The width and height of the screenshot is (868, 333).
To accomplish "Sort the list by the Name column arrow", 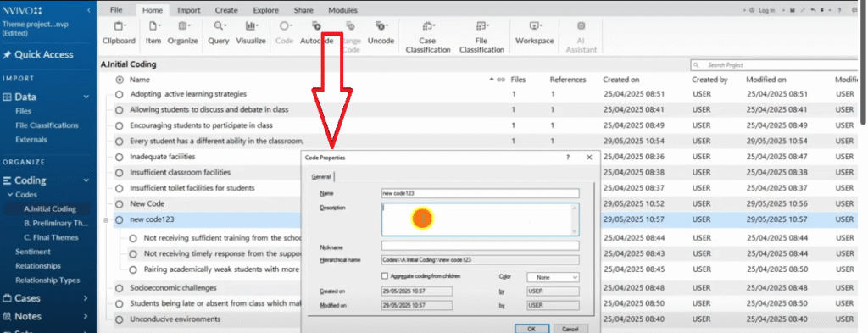I will [491, 80].
